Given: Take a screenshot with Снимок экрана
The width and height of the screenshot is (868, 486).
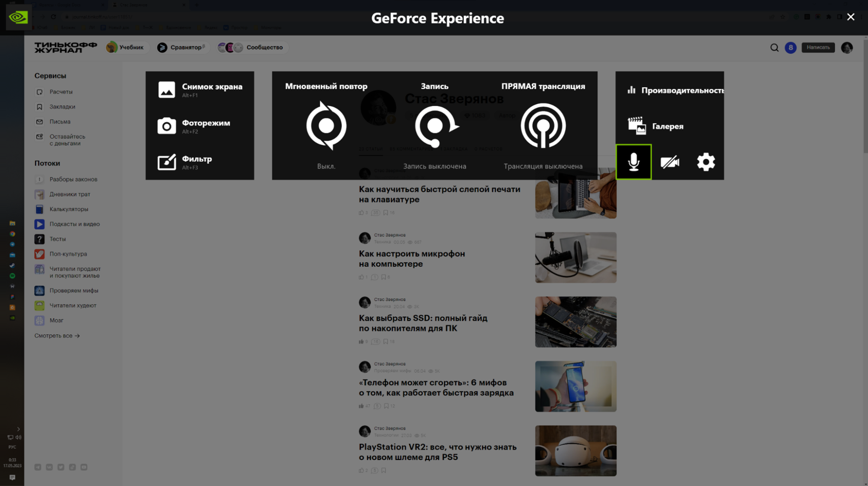Looking at the screenshot, I should coord(200,90).
